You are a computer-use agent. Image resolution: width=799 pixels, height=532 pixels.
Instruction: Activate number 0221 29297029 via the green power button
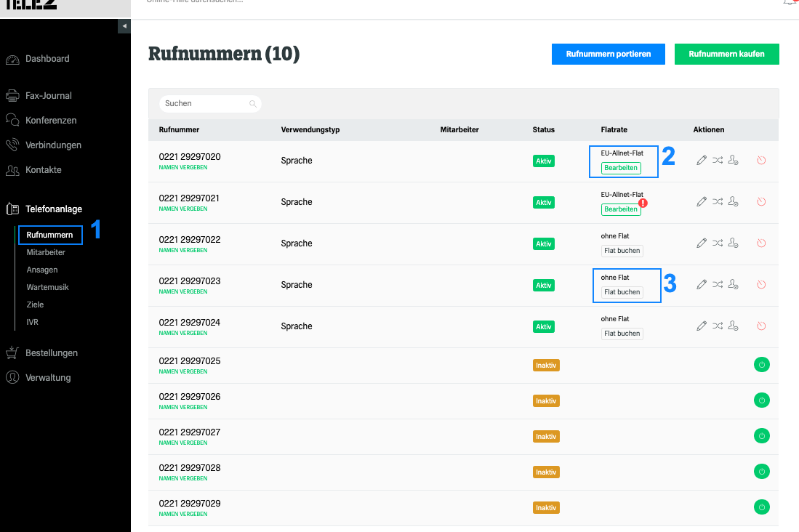pos(762,507)
